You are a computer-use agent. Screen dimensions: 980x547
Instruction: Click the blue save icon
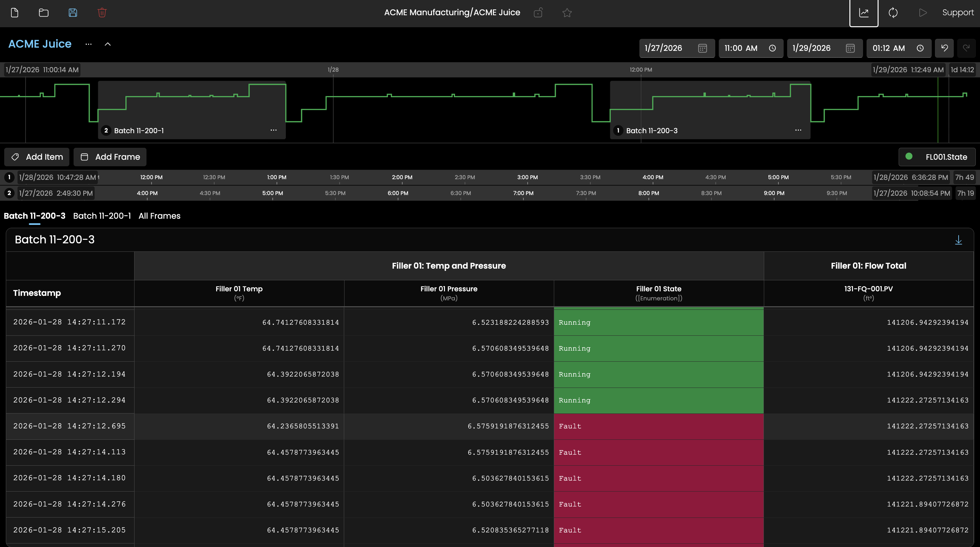(73, 13)
